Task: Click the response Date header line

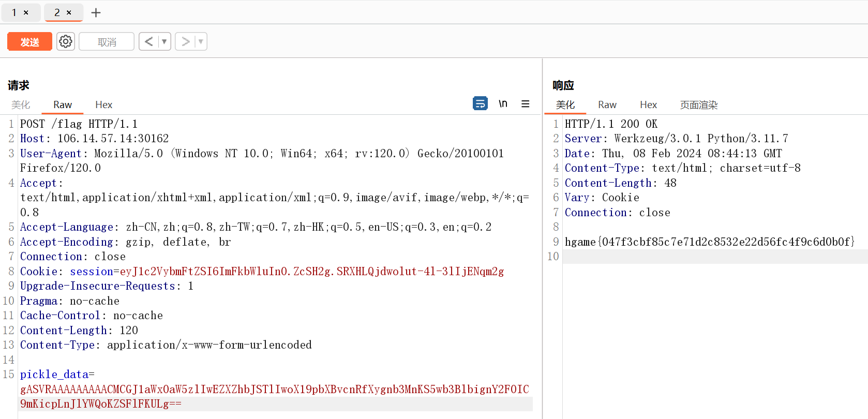Action: 673,153
